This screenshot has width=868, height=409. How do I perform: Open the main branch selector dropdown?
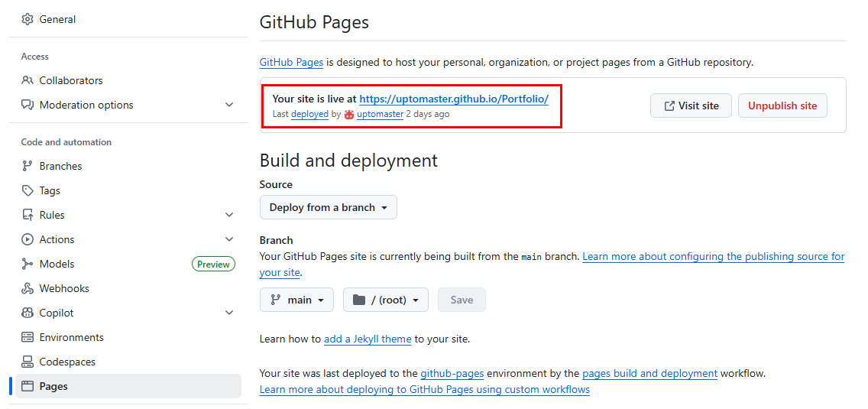pos(296,300)
